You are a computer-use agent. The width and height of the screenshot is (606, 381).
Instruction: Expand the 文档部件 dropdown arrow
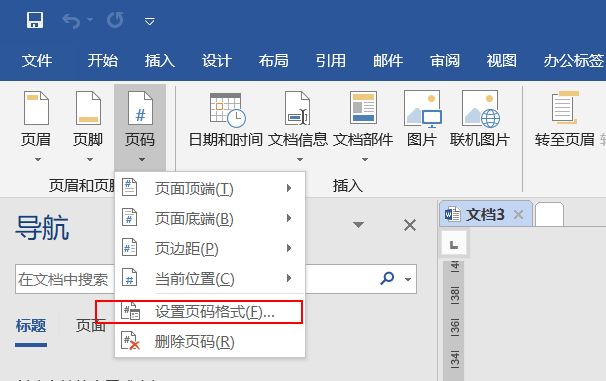point(365,160)
